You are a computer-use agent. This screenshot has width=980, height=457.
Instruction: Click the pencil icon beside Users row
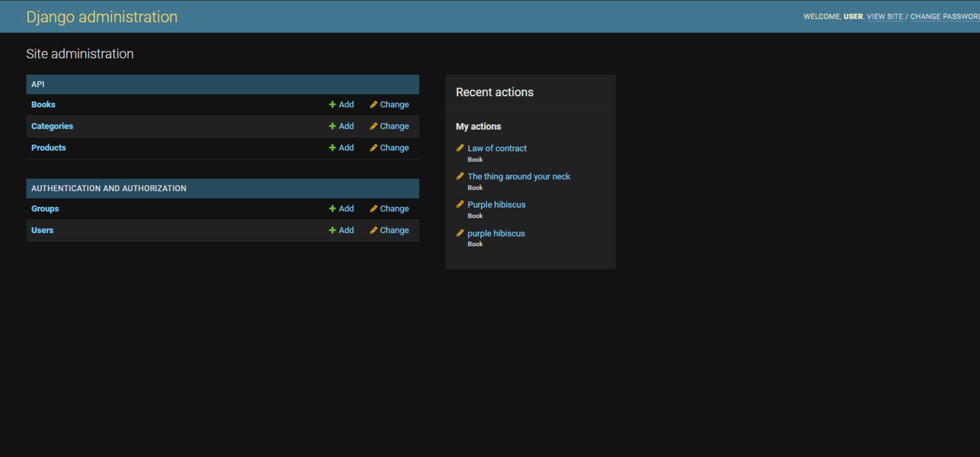point(372,230)
